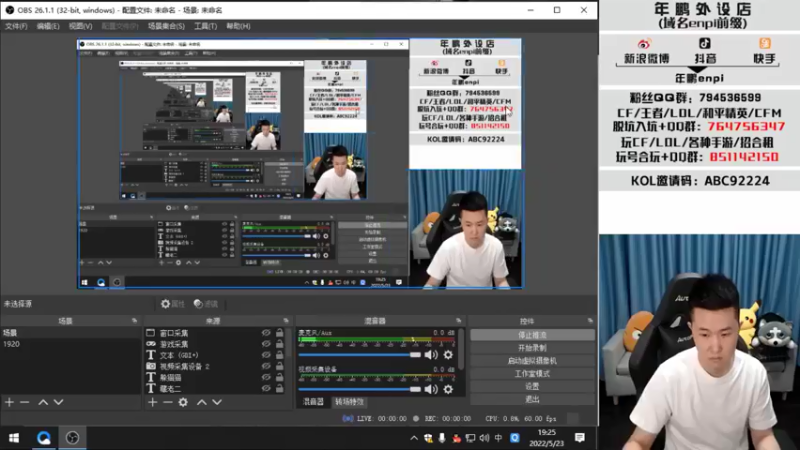
Task: Click the source properties gear (属性) button
Action: (x=172, y=304)
